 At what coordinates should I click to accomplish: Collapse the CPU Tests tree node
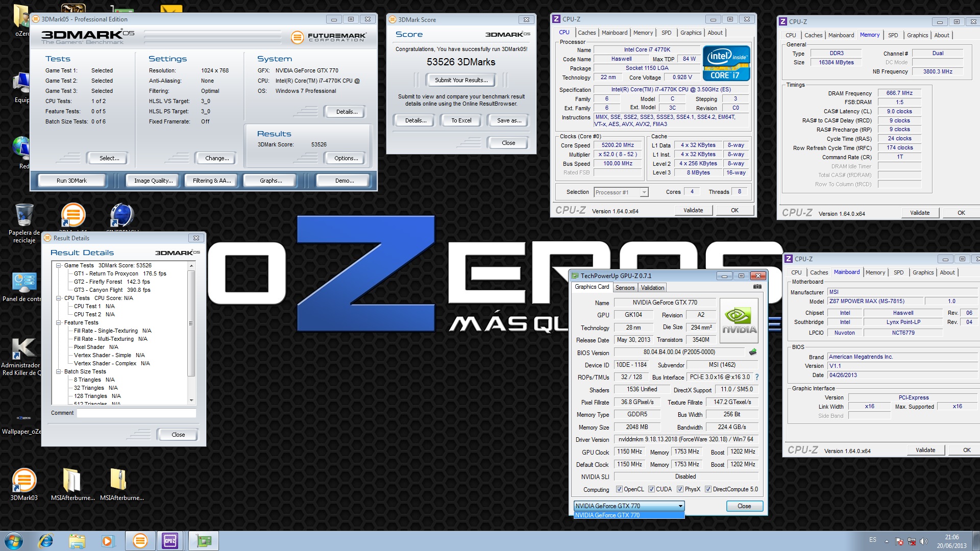point(59,298)
